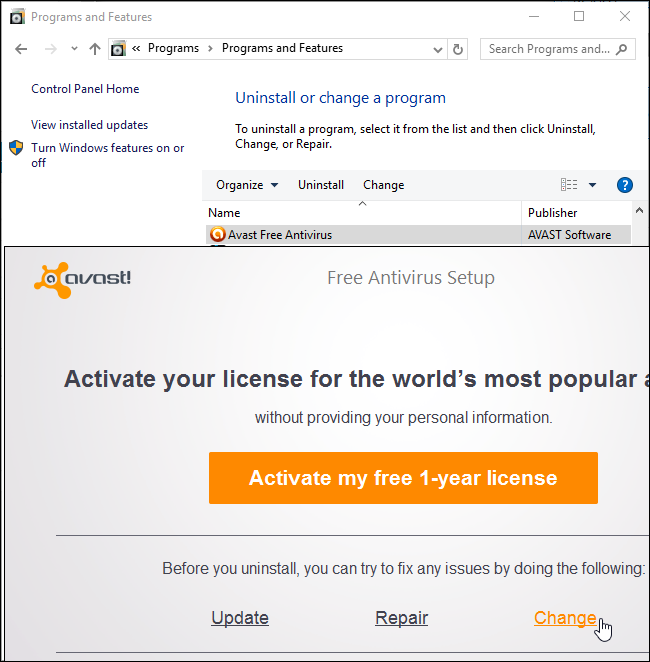650x662 pixels.
Task: Refresh the Programs and Features list
Action: (458, 49)
